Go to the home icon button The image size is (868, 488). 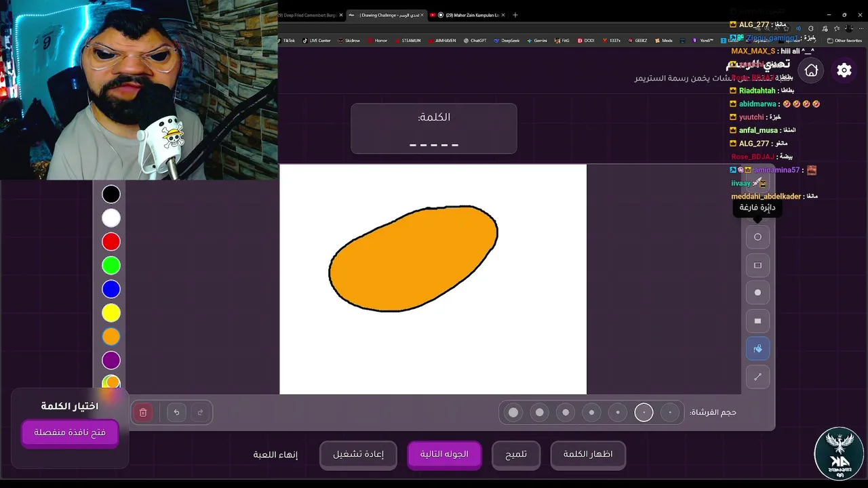[x=811, y=70]
